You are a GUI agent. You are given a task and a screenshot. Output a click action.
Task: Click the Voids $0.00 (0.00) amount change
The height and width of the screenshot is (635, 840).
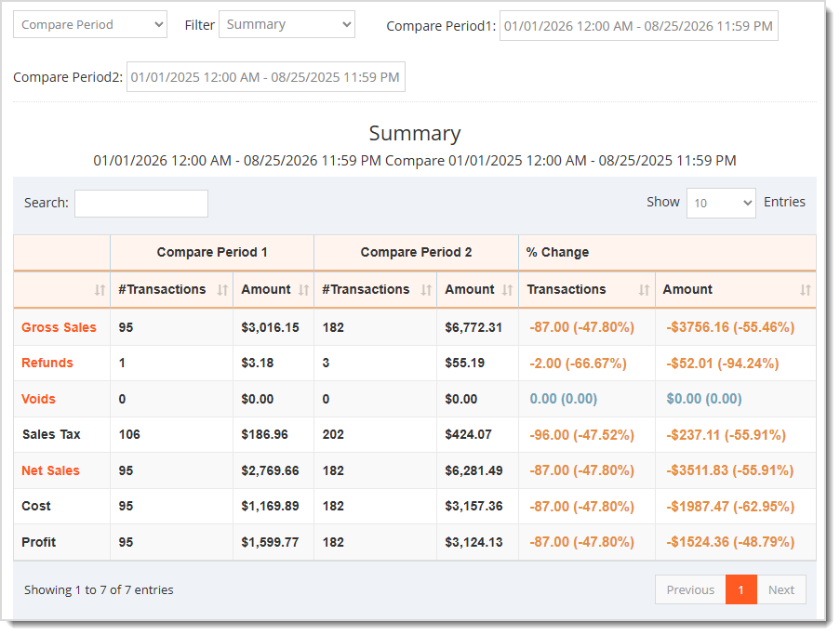(704, 399)
